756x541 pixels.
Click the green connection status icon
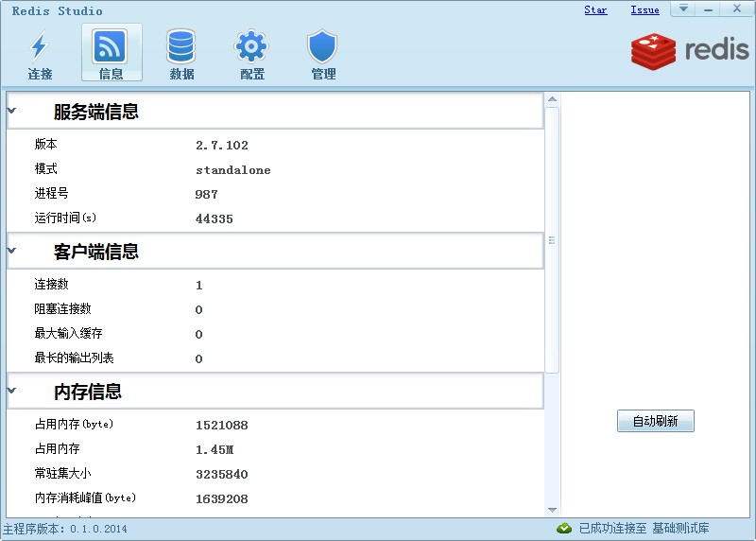tap(563, 529)
